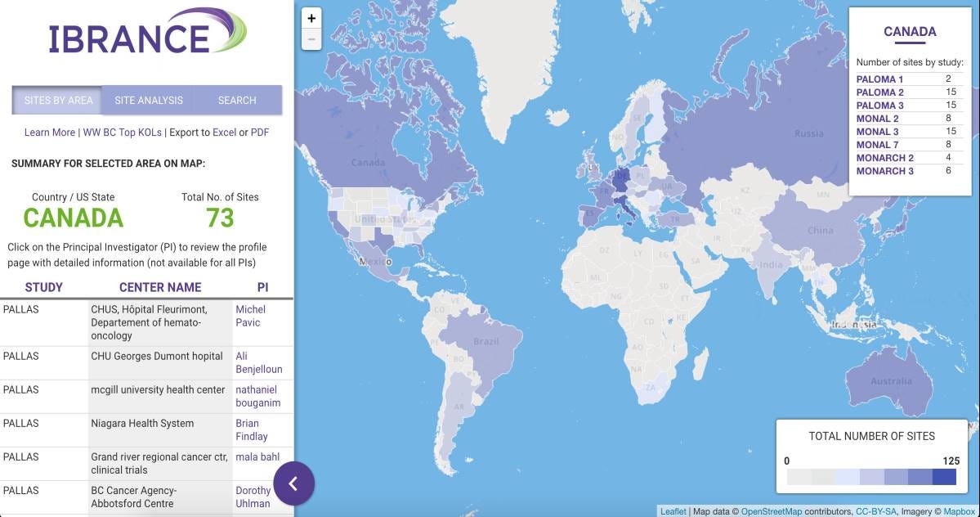Screen dimensions: 980x517
Task: Zoom in with the map plus button
Action: coord(311,18)
